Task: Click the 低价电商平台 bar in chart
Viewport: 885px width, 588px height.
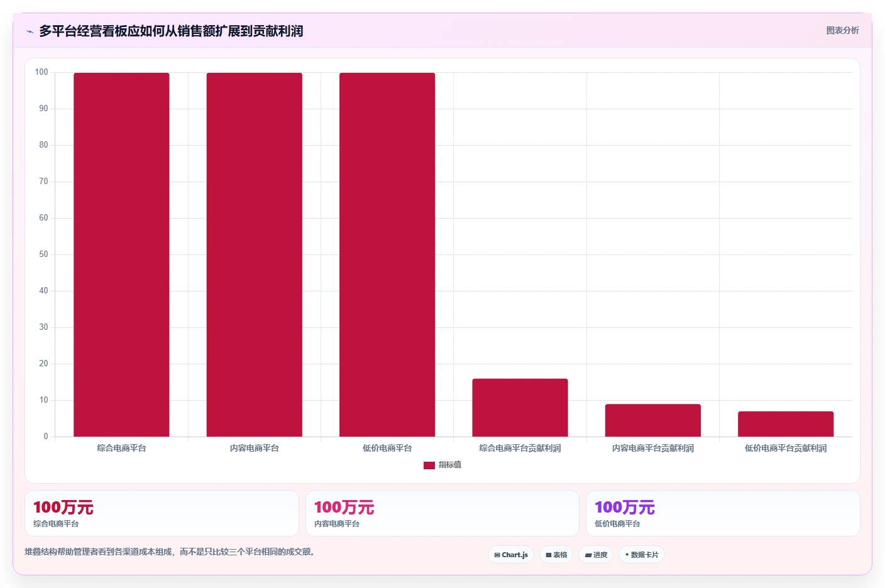Action: [x=387, y=254]
